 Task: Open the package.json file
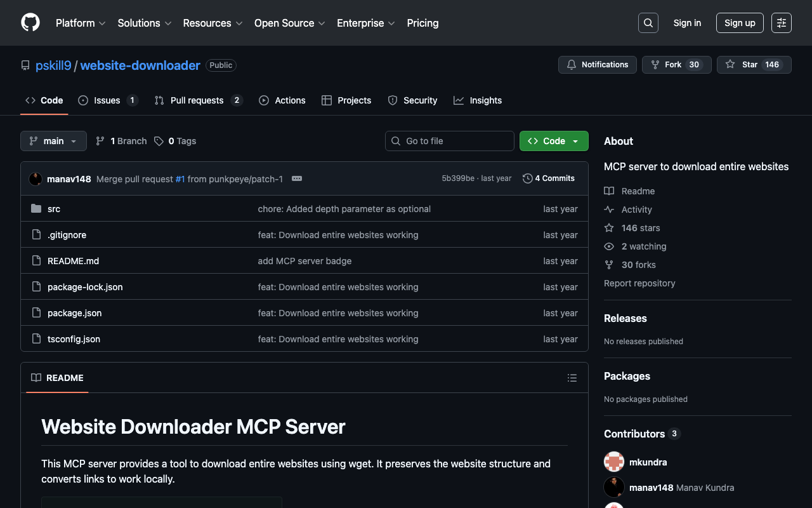tap(74, 313)
